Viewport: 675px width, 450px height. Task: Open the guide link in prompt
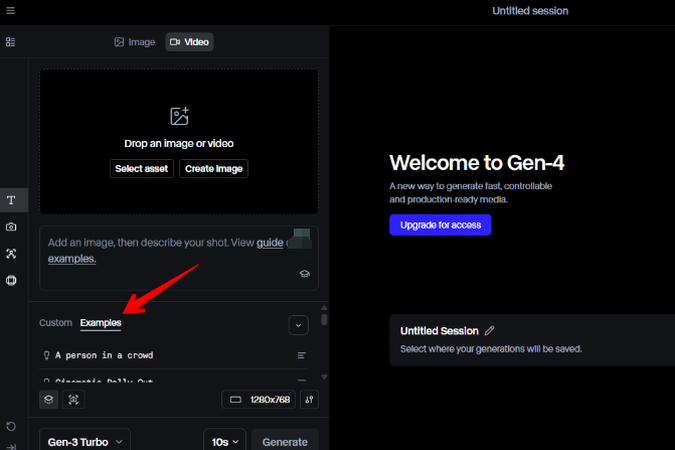click(x=270, y=242)
